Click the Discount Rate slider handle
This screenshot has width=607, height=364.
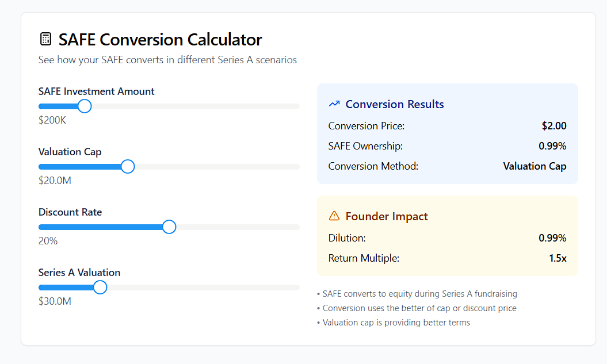(x=169, y=227)
